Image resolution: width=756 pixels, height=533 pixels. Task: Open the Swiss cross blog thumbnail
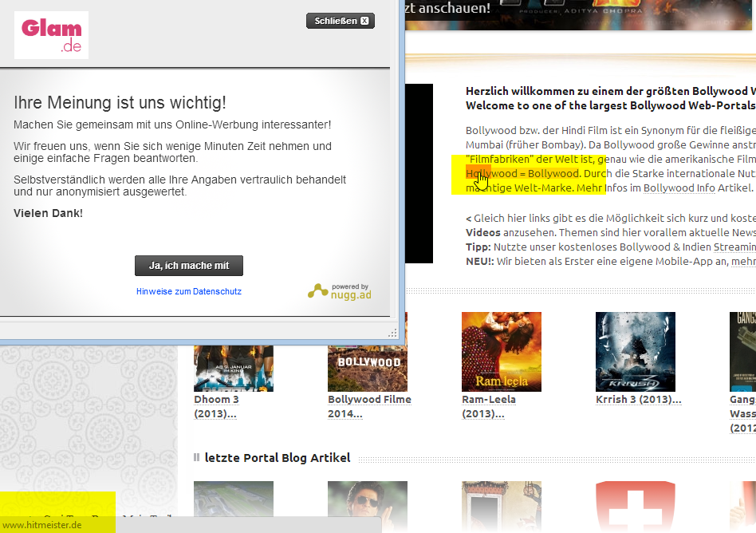(636, 507)
